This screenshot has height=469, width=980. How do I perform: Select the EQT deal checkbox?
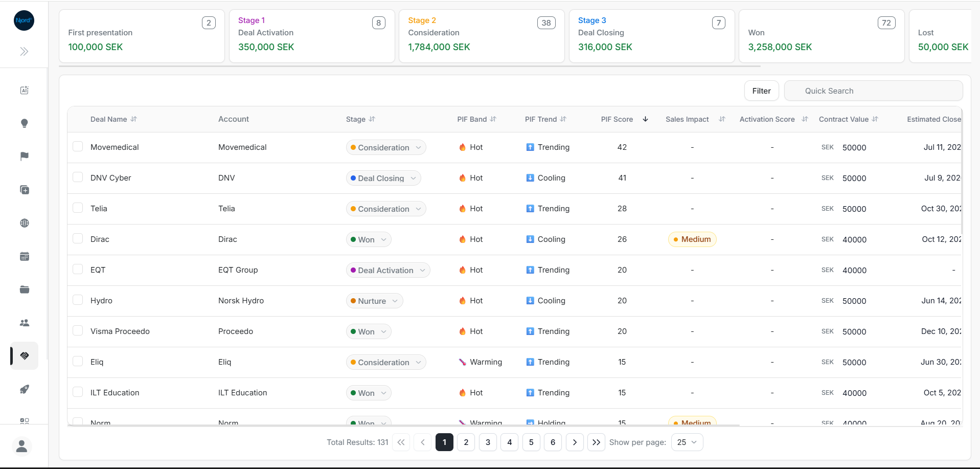point(78,270)
